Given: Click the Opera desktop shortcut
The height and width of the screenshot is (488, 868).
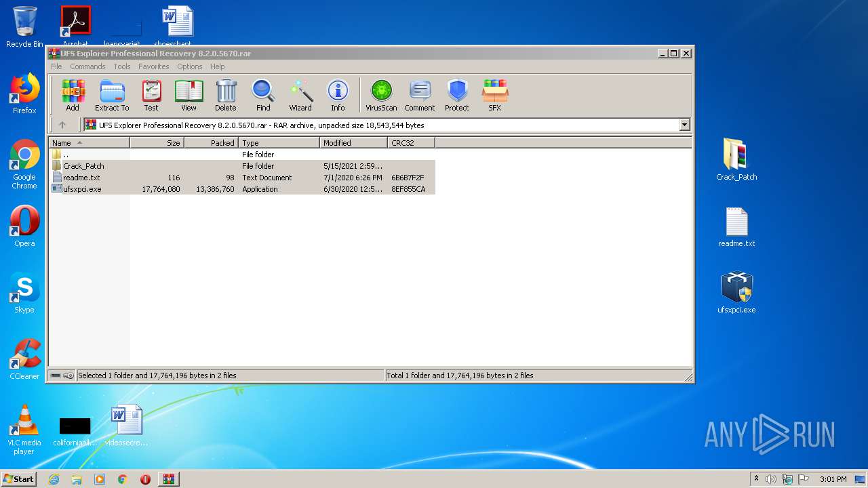Looking at the screenshot, I should (24, 226).
